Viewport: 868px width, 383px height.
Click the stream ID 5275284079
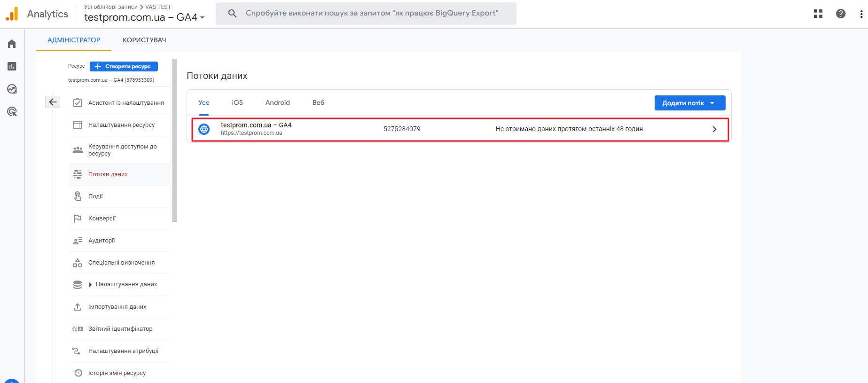point(402,129)
